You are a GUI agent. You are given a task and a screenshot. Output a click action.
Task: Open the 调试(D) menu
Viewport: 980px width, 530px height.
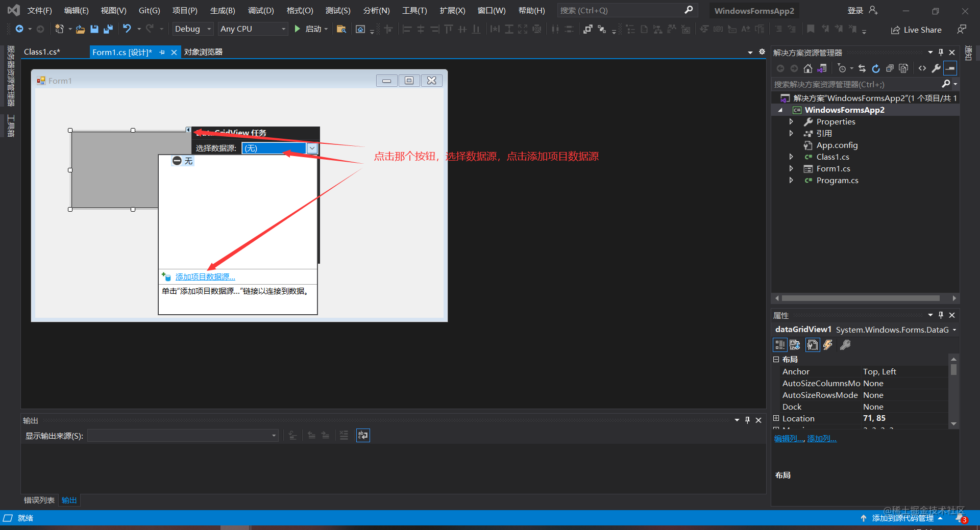click(261, 10)
